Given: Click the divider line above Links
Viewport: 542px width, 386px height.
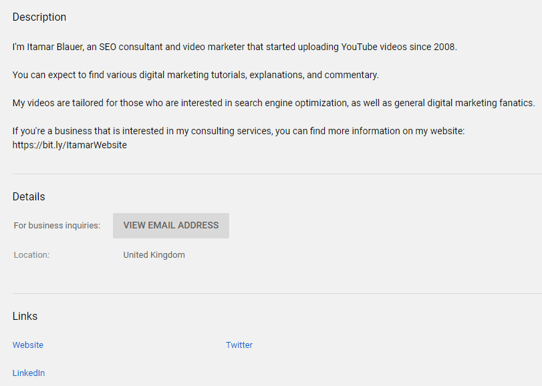Looking at the screenshot, I should click(277, 293).
